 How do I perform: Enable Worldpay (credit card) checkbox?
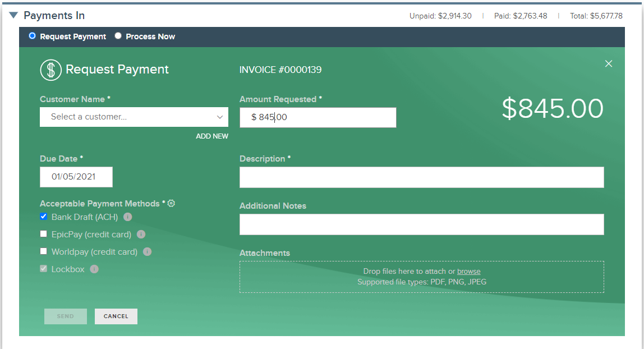tap(44, 251)
